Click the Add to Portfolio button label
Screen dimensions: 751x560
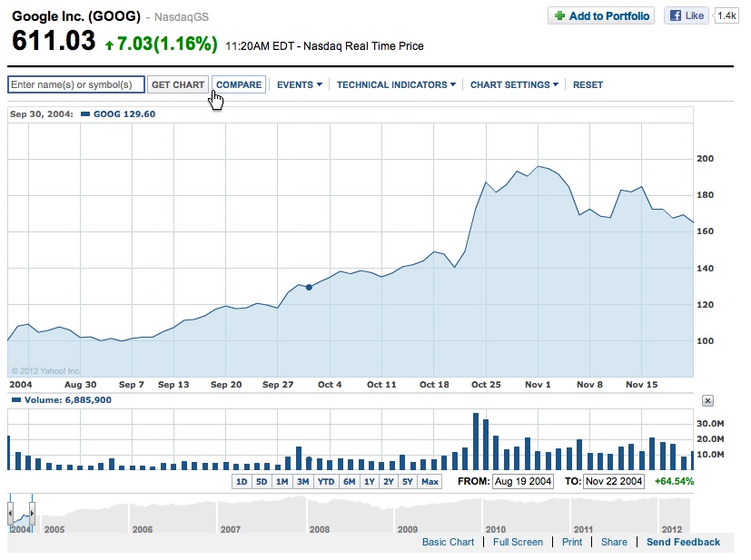(608, 15)
